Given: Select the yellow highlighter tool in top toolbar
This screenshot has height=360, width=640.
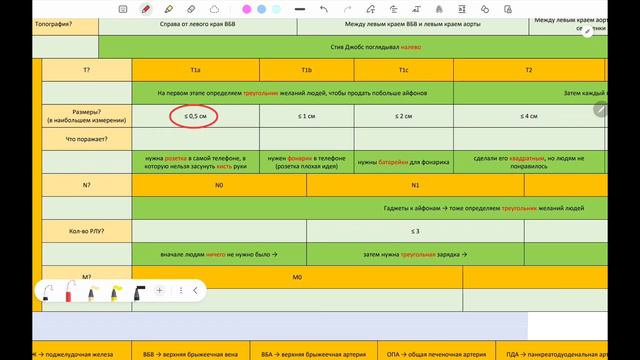Looking at the screenshot, I should [x=169, y=9].
